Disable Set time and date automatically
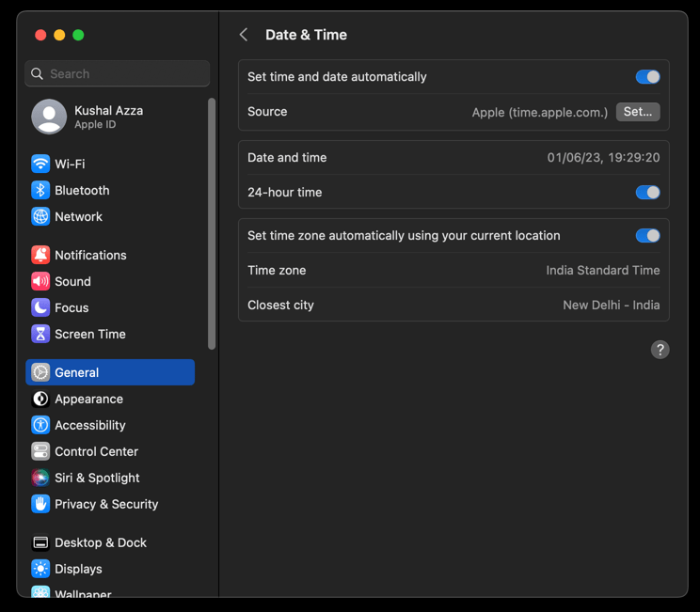The image size is (700, 612). click(647, 77)
